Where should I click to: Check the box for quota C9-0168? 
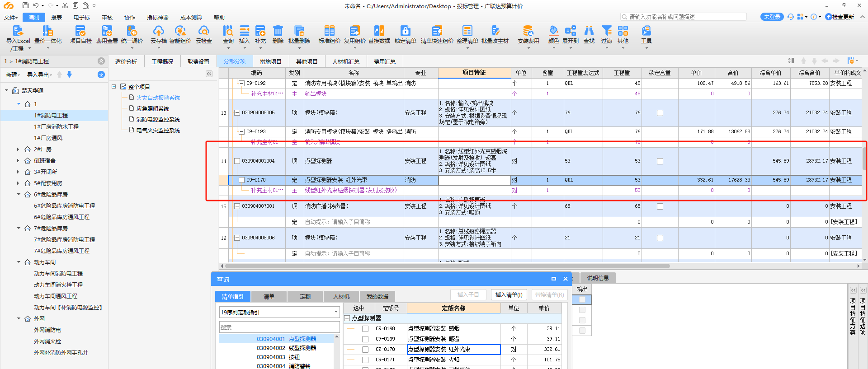click(365, 329)
